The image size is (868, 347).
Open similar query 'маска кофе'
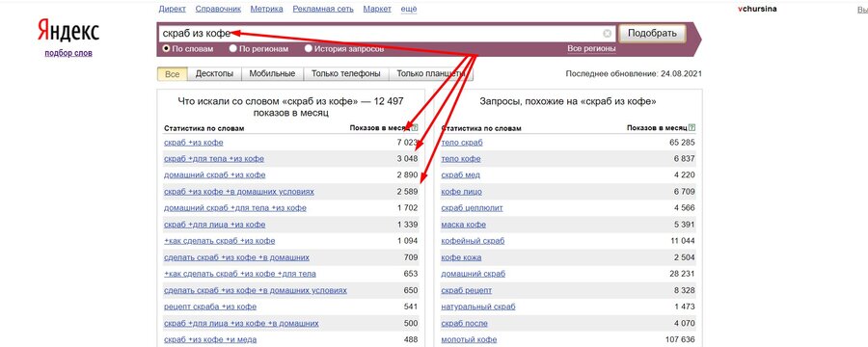(463, 225)
